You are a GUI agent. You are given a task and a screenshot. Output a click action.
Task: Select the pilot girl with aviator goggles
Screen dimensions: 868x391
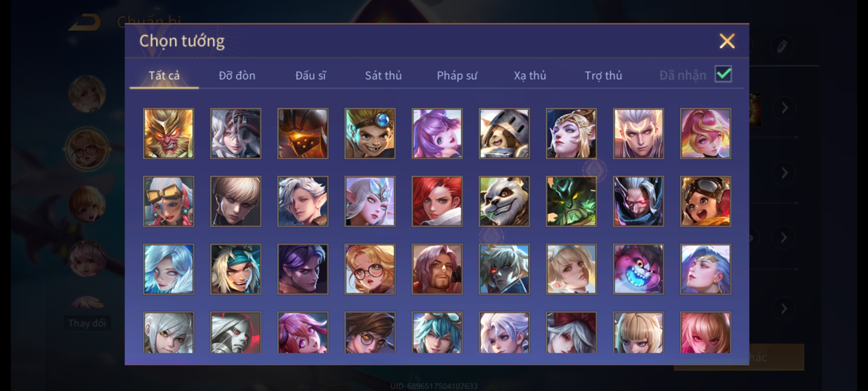[706, 201]
